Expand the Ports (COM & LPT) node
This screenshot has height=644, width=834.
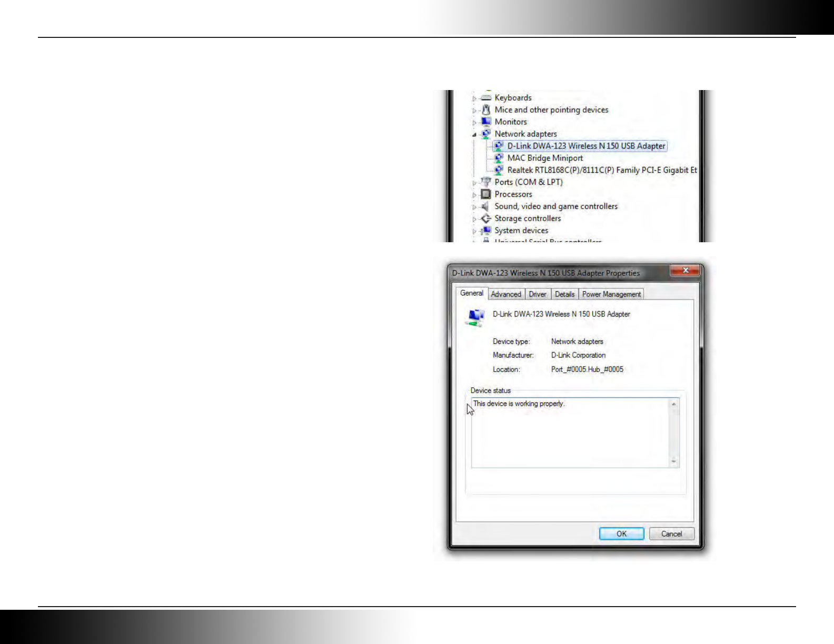click(474, 183)
